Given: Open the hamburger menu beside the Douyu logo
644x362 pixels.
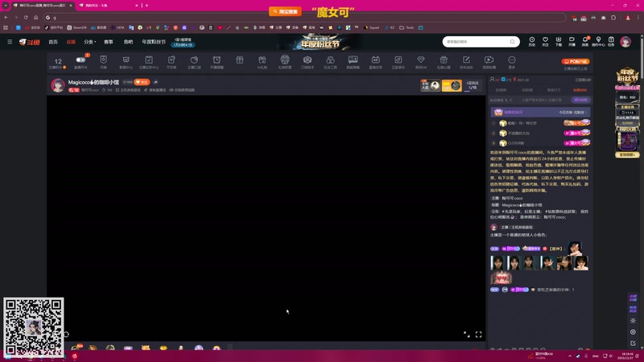Looking at the screenshot, I should (10, 42).
